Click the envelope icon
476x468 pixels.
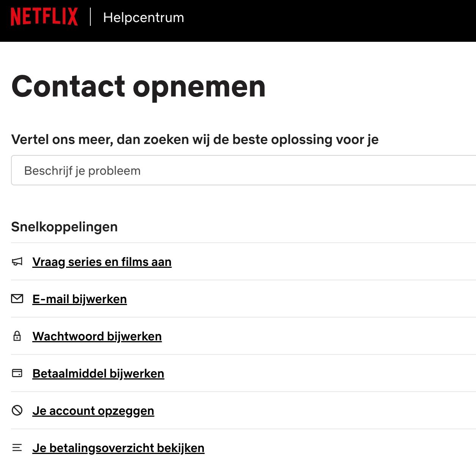click(17, 299)
